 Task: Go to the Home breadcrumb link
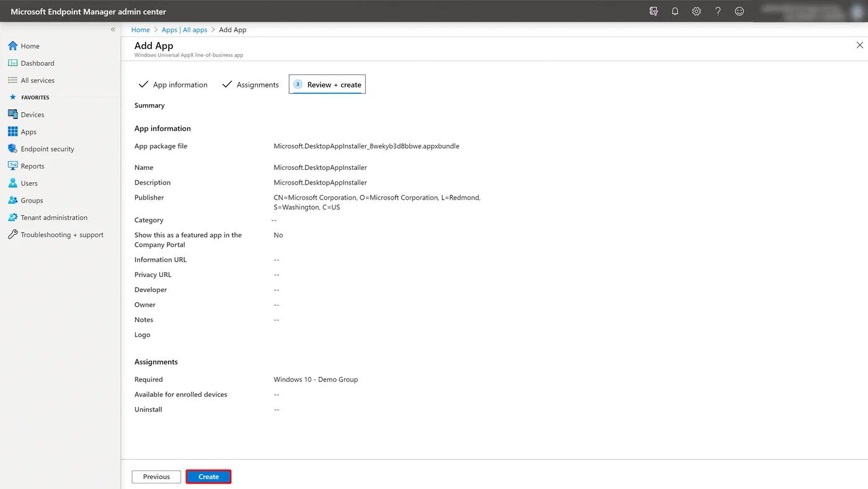coord(141,30)
